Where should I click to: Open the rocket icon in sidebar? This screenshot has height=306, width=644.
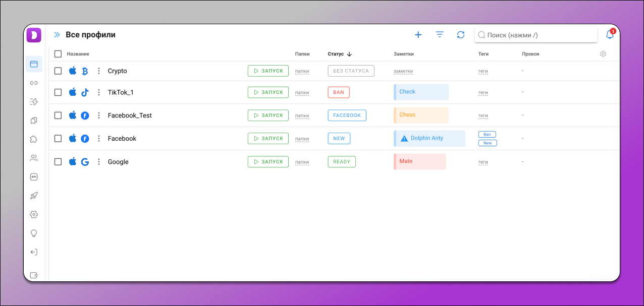coord(34,196)
